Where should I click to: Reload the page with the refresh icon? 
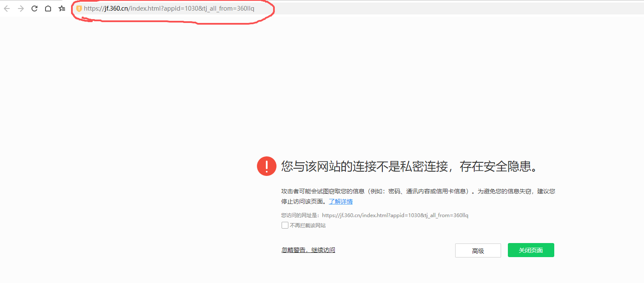35,8
